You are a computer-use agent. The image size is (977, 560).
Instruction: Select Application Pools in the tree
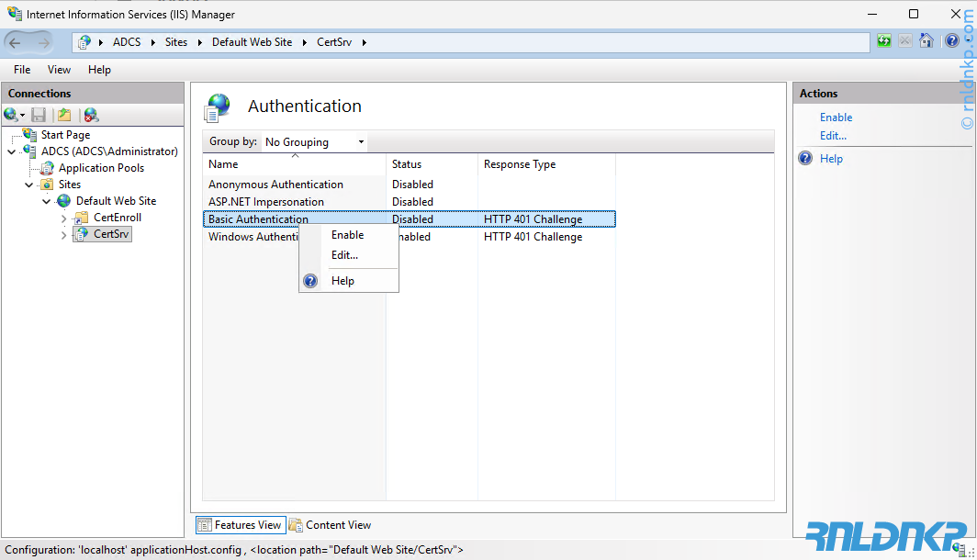pos(101,168)
